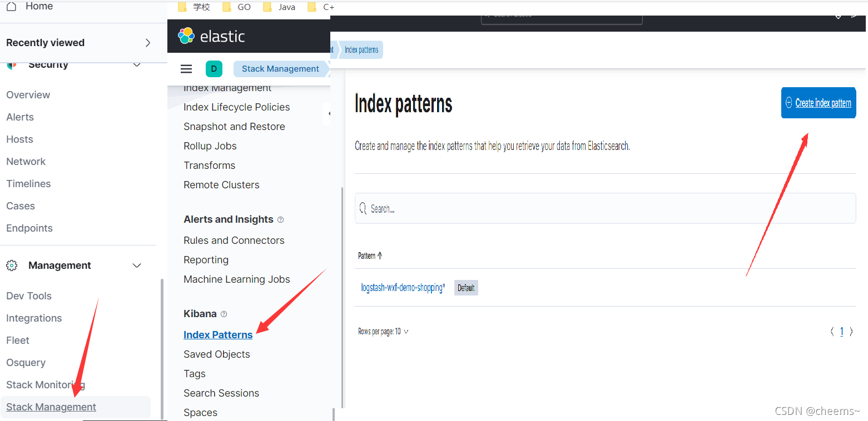Select Index Patterns in Kibana section

(218, 335)
